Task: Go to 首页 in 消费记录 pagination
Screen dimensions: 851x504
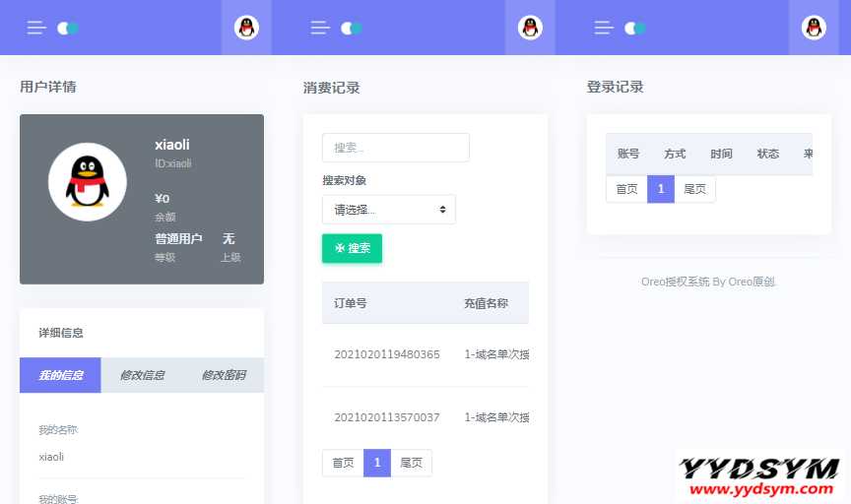Action: 343,463
